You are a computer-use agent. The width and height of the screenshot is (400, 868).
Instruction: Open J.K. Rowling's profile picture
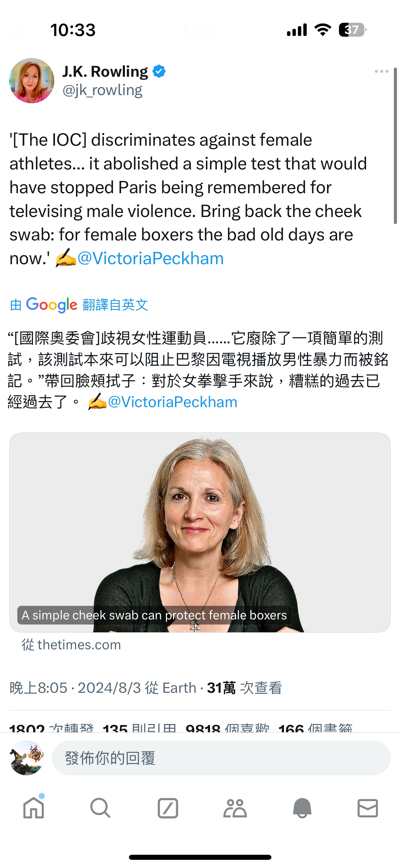[32, 80]
